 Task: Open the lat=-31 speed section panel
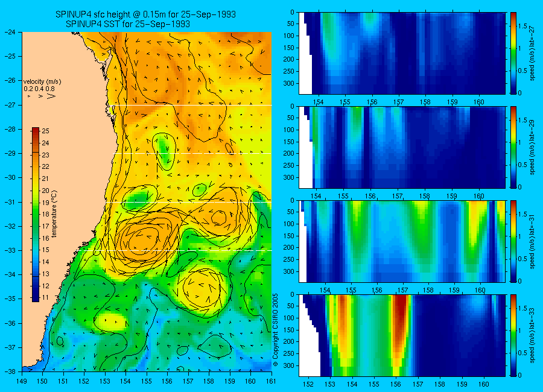(402, 241)
